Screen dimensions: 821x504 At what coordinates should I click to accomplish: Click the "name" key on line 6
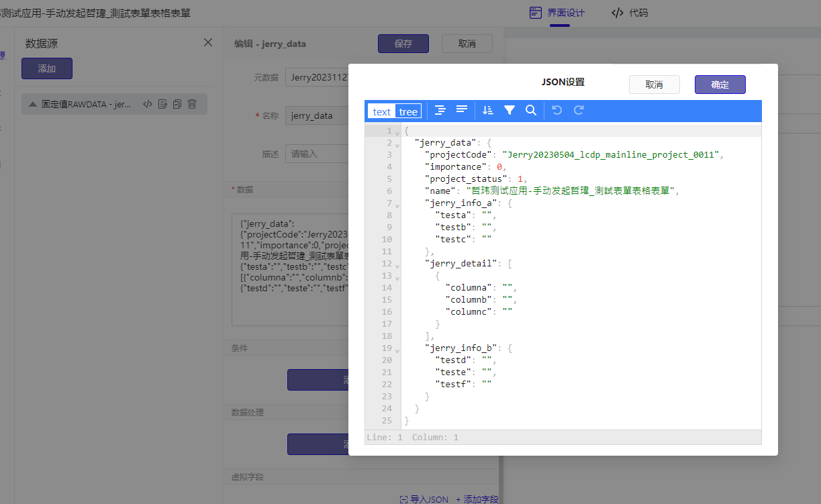click(x=440, y=191)
